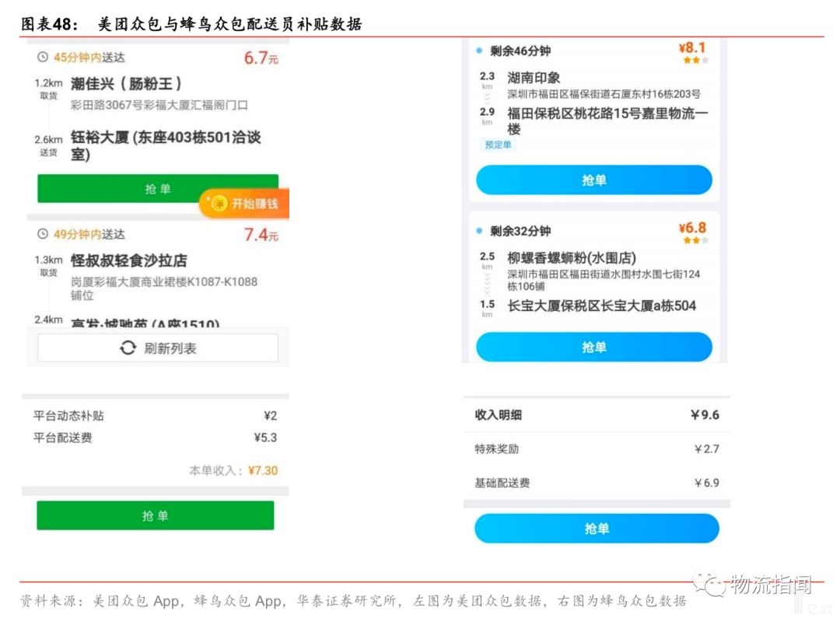Click 2.5 km distance beside 柳螺香螺蛳粉
840x622 pixels.
(487, 260)
